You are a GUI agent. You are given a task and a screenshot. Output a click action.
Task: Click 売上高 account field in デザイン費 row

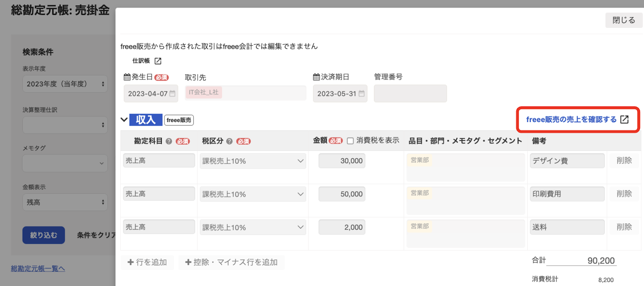(159, 160)
